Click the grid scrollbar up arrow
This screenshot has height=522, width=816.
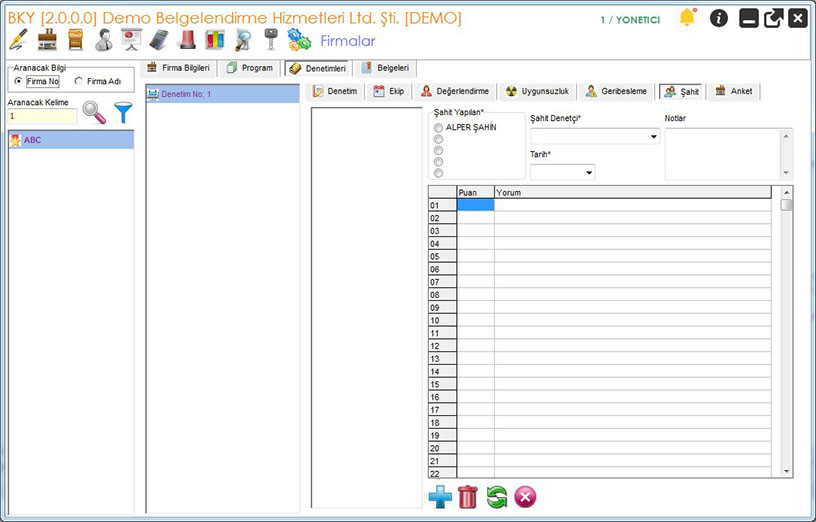[x=786, y=193]
